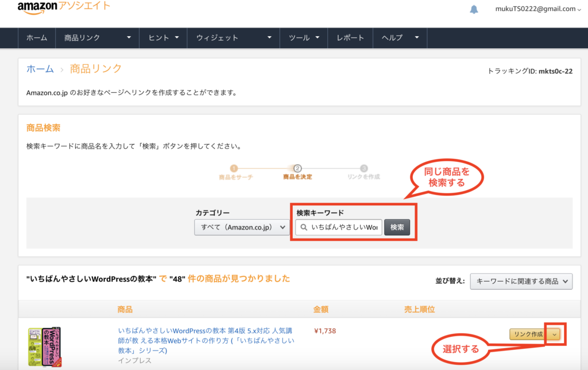
Task: Go to ホーム via breadcrumb link
Action: pyautogui.click(x=40, y=69)
